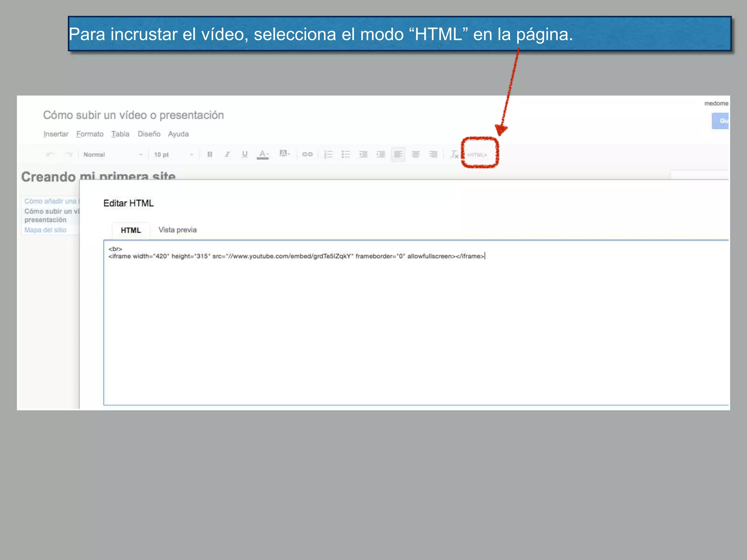Select left text alignment

click(398, 154)
